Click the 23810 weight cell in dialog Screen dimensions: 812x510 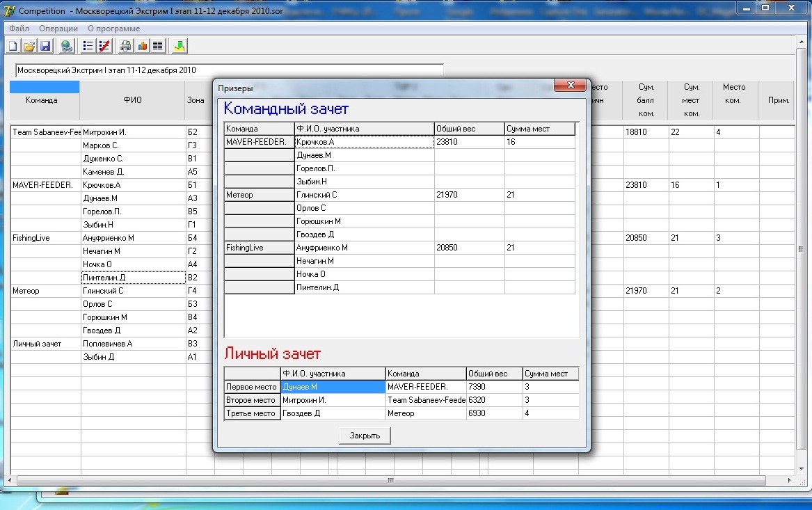click(469, 142)
